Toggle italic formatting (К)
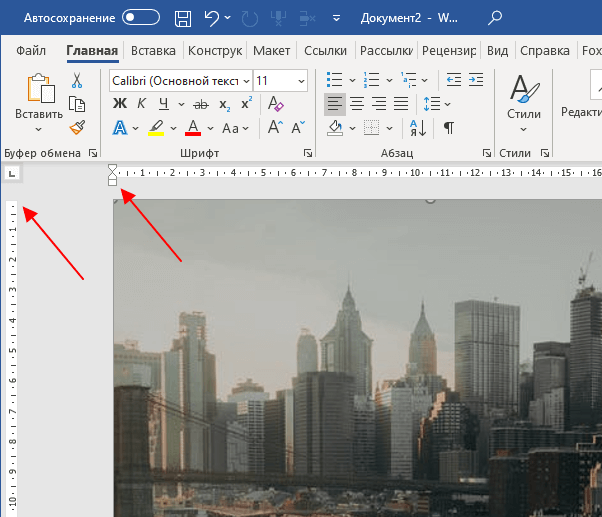 click(141, 104)
